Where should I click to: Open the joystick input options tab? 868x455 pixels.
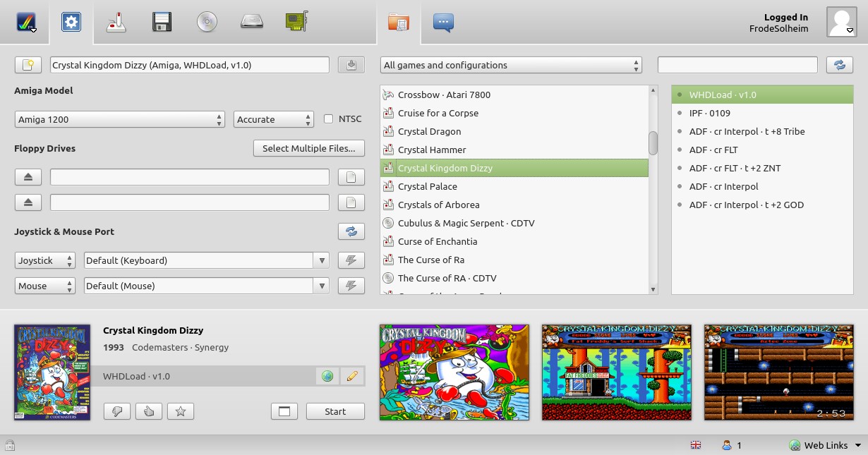click(x=116, y=23)
